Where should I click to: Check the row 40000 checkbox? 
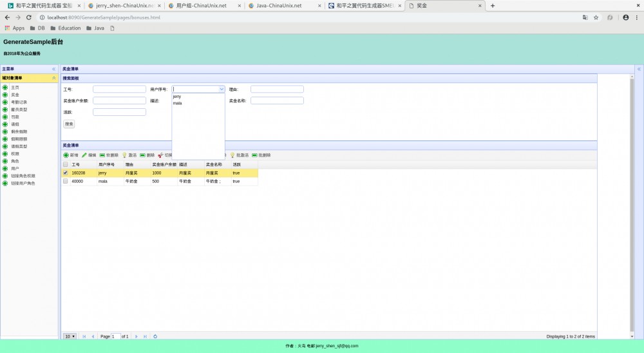tap(65, 181)
